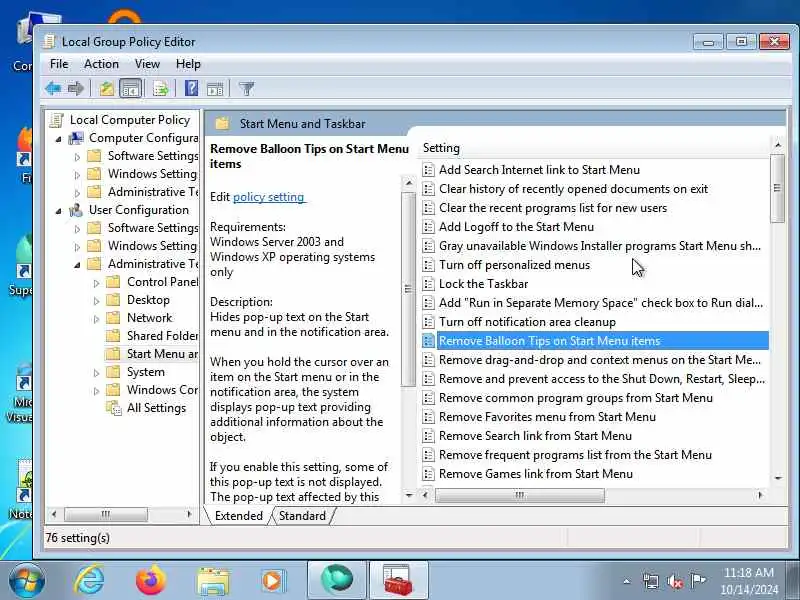Click policy icon beside Lock the Taskbar
Image resolution: width=800 pixels, height=600 pixels.
(x=429, y=284)
